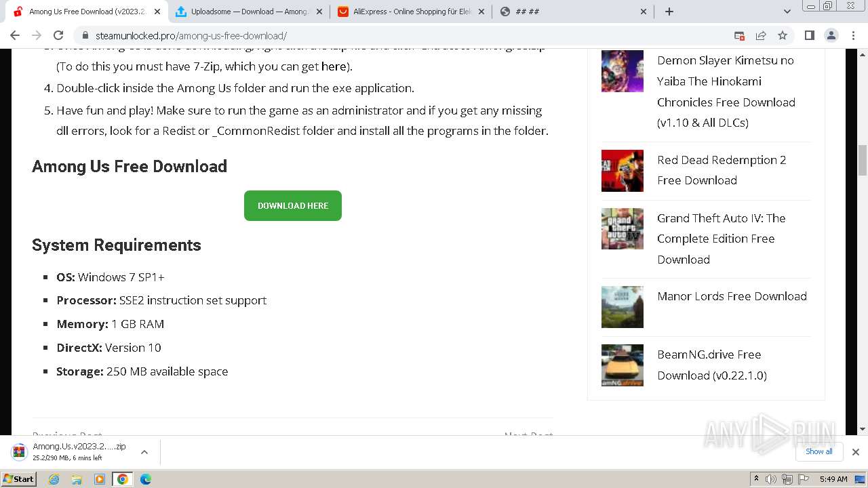The image size is (868, 488).
Task: Show hidden system tray icons
Action: click(x=757, y=479)
